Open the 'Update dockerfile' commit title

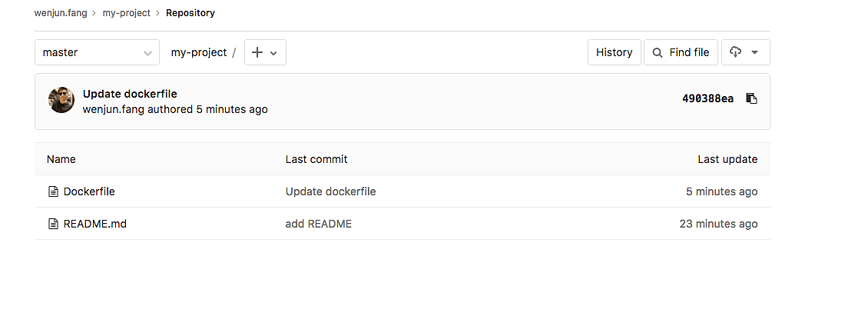coord(130,94)
